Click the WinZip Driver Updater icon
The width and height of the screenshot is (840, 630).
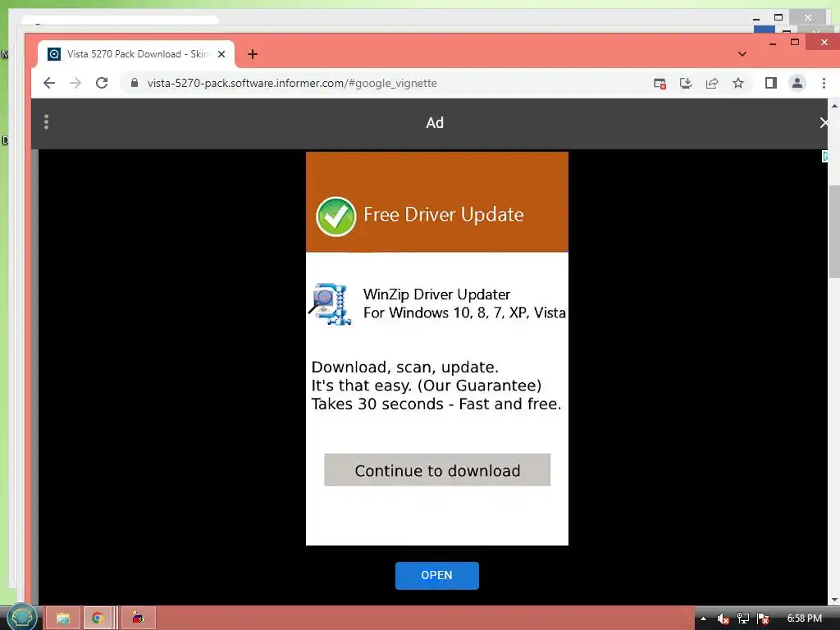tap(331, 304)
